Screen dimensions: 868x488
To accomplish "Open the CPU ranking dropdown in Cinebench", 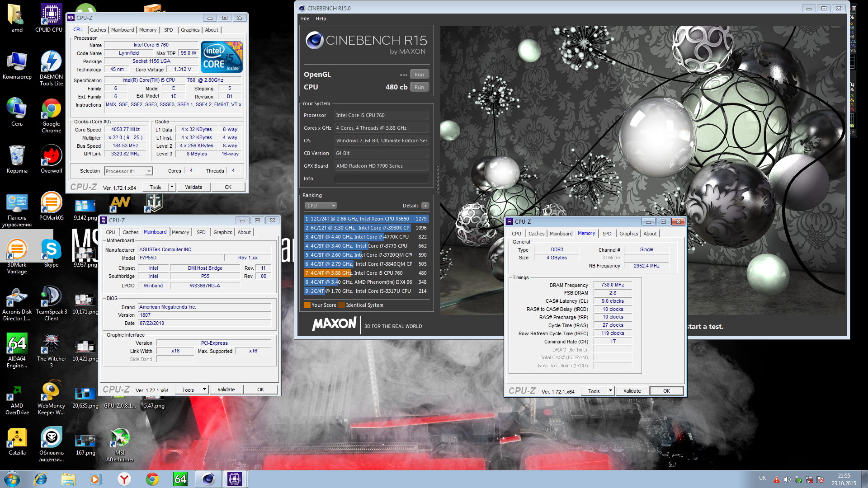I will coord(321,206).
